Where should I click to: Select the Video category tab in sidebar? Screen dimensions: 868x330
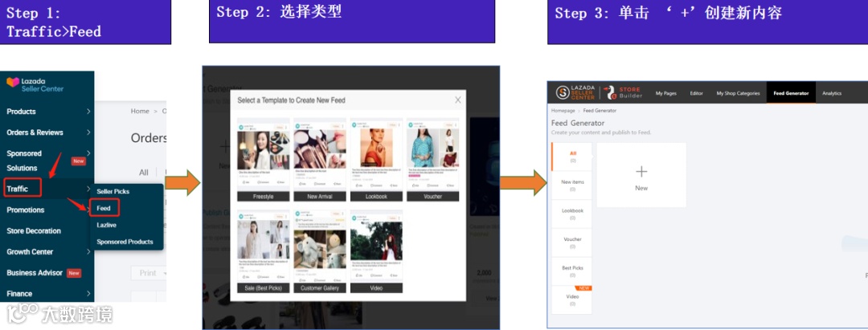(x=572, y=300)
